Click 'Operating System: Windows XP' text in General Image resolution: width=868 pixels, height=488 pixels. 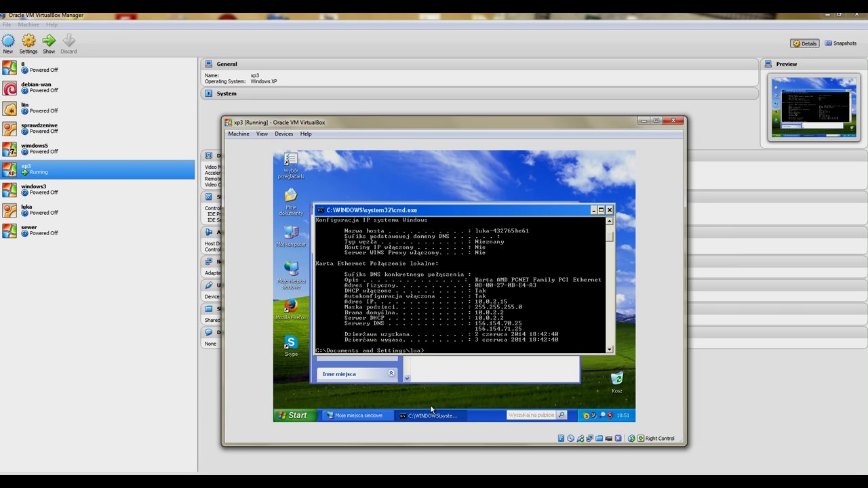click(241, 81)
